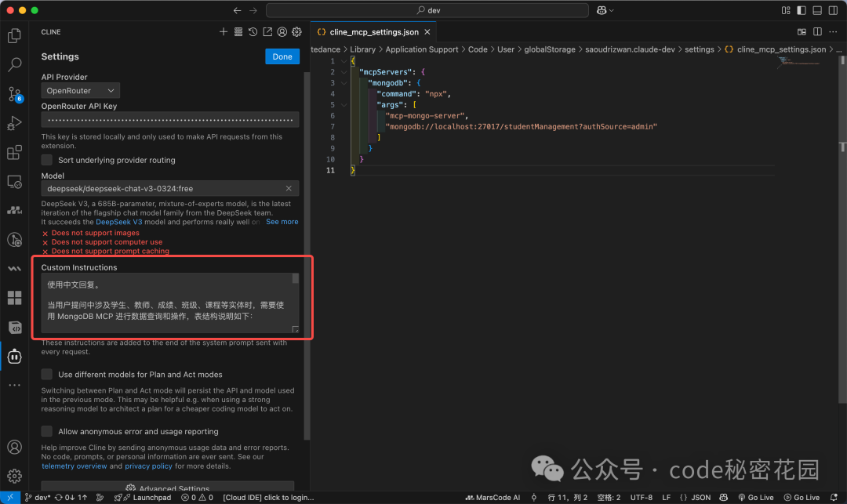This screenshot has height=504, width=847.
Task: Click the Go Live item in status bar
Action: (x=755, y=497)
